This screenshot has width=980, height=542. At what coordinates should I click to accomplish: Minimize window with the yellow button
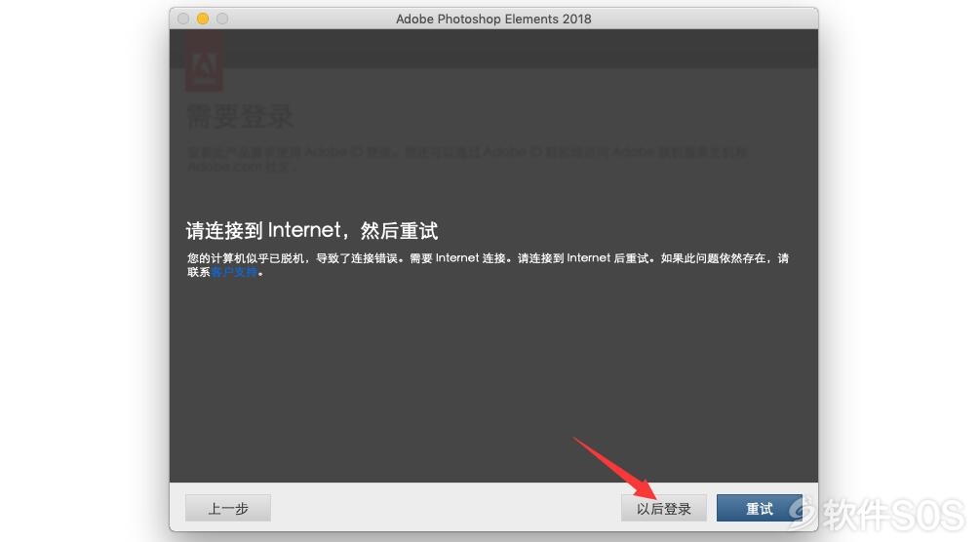(x=203, y=19)
